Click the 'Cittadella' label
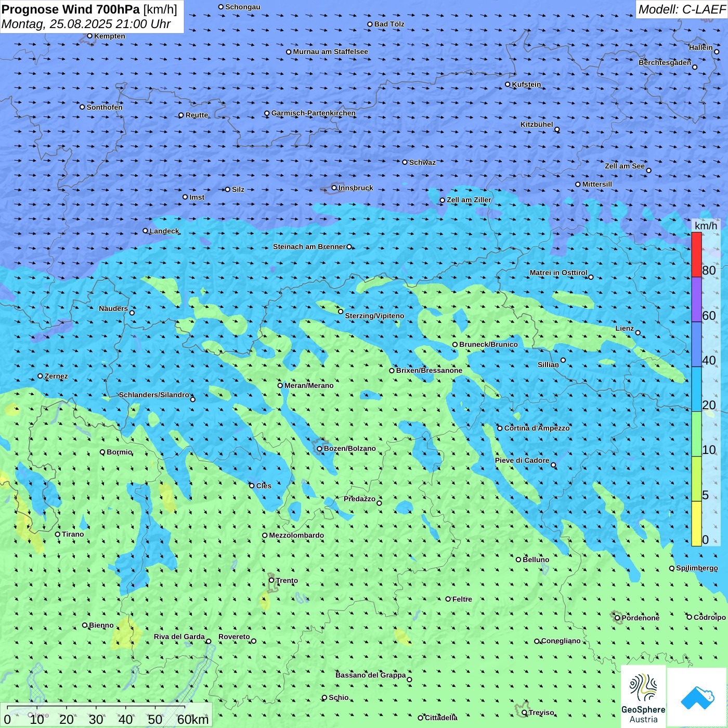This screenshot has height=728, width=728. (441, 718)
